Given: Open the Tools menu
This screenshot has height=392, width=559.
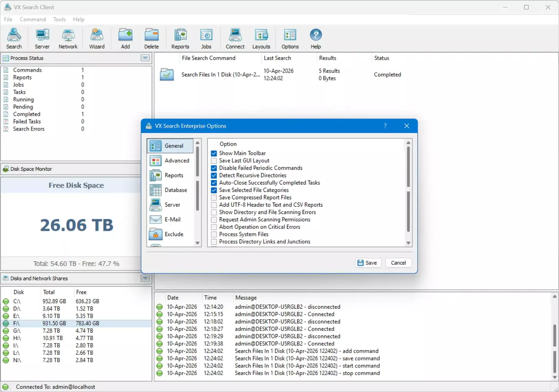Looking at the screenshot, I should (59, 19).
